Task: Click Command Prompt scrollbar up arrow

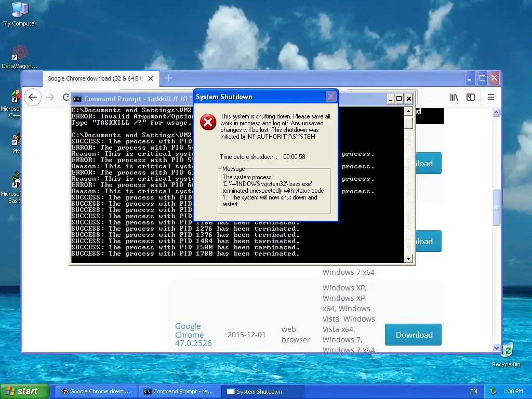Action: 408,111
